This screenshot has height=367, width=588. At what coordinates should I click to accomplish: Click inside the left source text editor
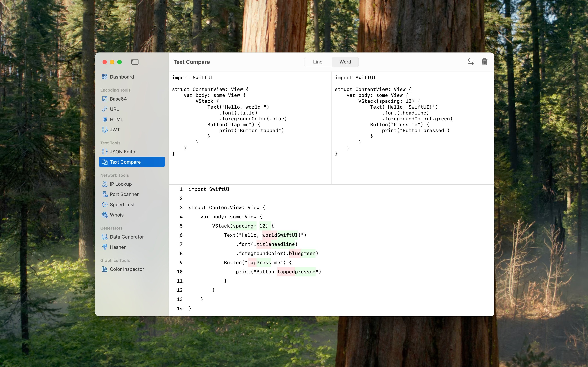[x=250, y=168]
